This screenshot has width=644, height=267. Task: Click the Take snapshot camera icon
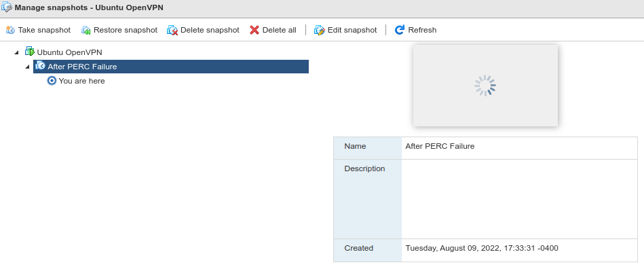click(10, 30)
